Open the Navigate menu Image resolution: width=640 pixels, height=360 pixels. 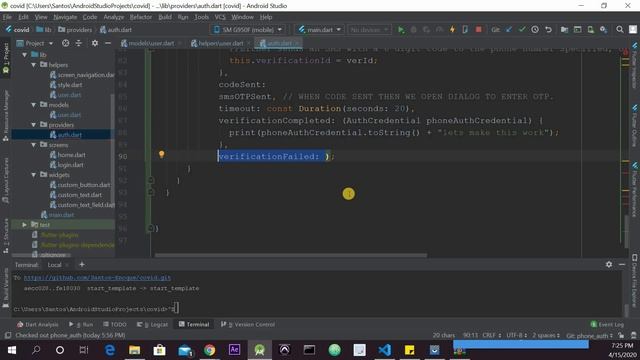(65, 17)
